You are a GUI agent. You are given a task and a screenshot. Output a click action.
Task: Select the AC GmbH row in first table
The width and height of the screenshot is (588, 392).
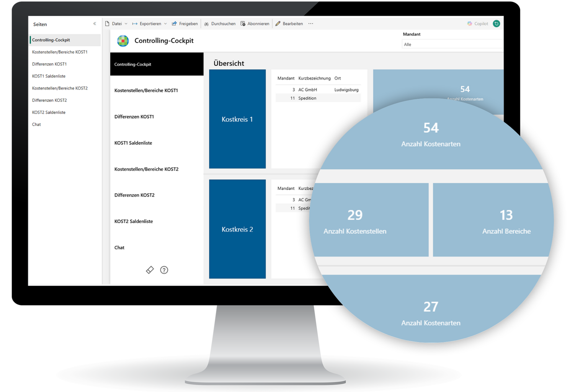318,90
